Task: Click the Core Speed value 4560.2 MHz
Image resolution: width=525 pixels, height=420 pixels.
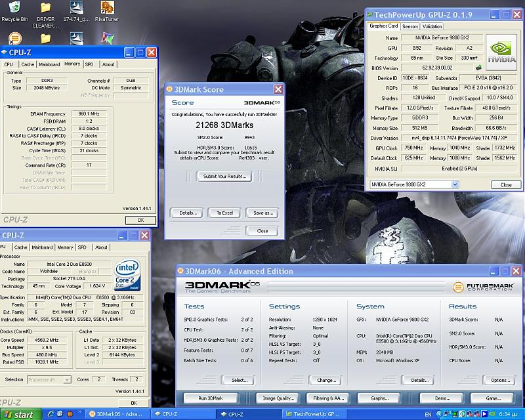Action: click(47, 340)
